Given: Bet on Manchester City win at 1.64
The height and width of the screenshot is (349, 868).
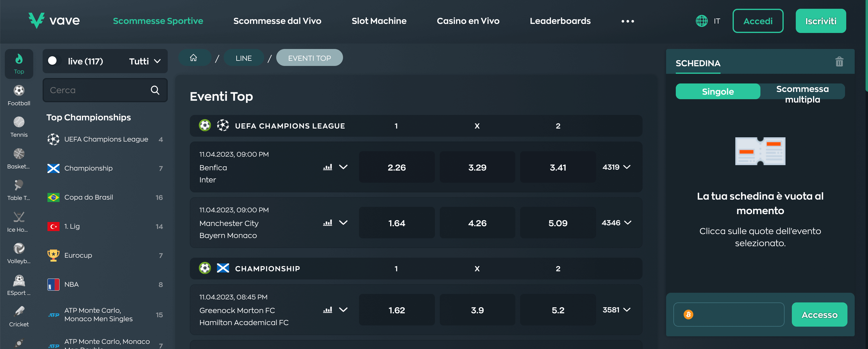Looking at the screenshot, I should point(397,223).
